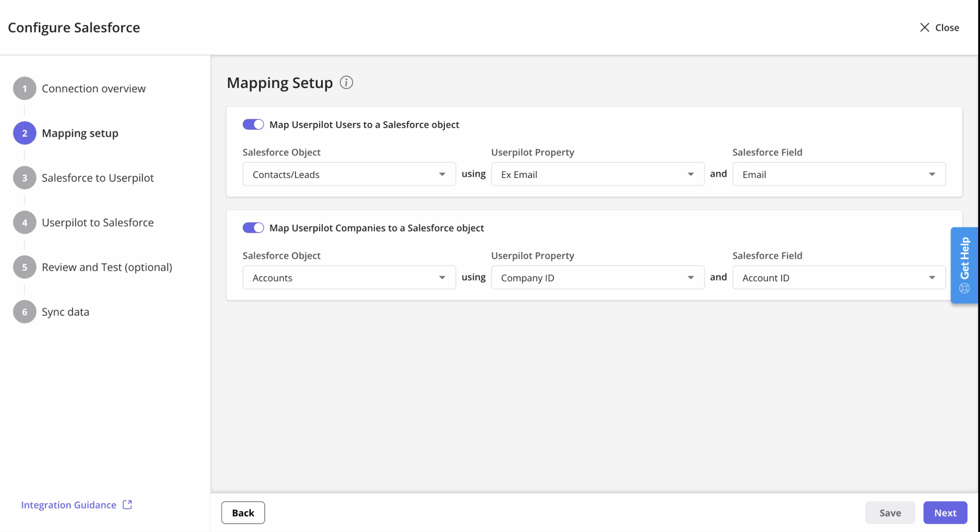980x532 pixels.
Task: Click step 3 circle icon in sidebar
Action: point(24,178)
